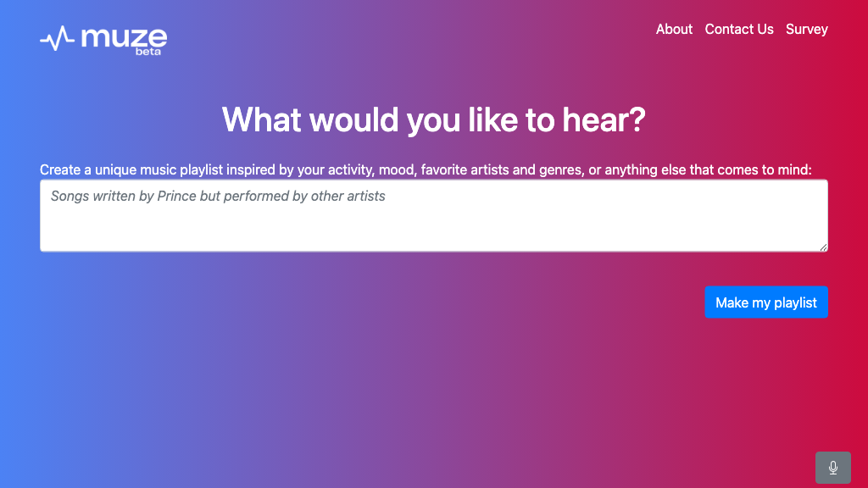Submit the prompt using Make my playlist
The height and width of the screenshot is (488, 868).
pyautogui.click(x=765, y=302)
